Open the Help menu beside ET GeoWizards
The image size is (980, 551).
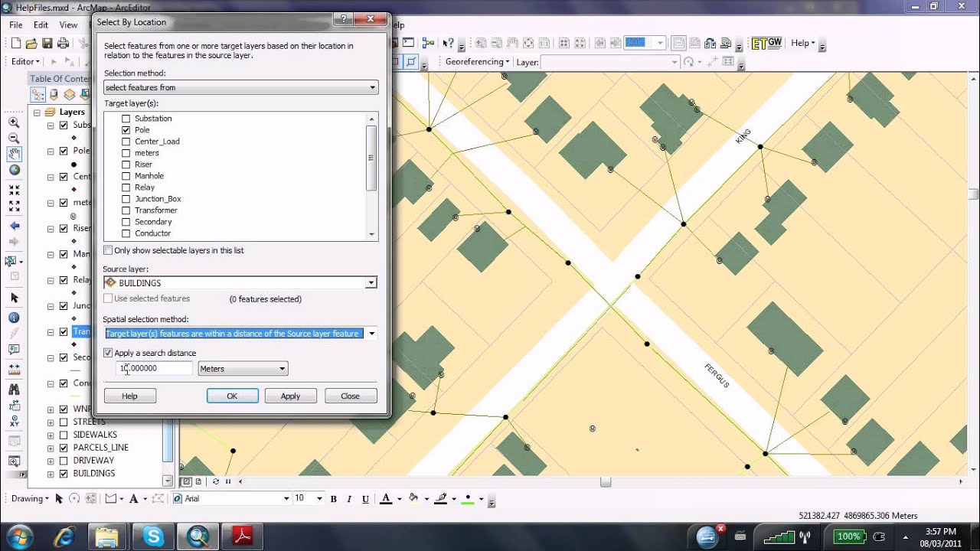(x=803, y=44)
